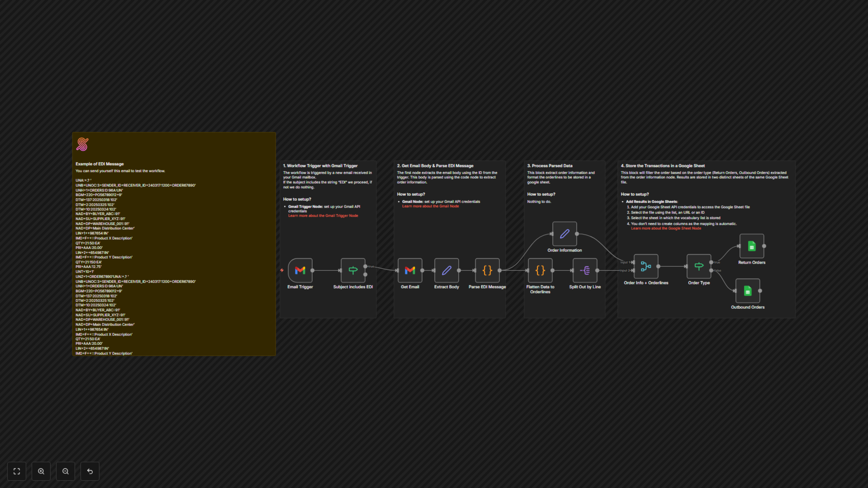Screen dimensions: 868x488
Task: Select the Split Out by Line node
Action: (585, 270)
